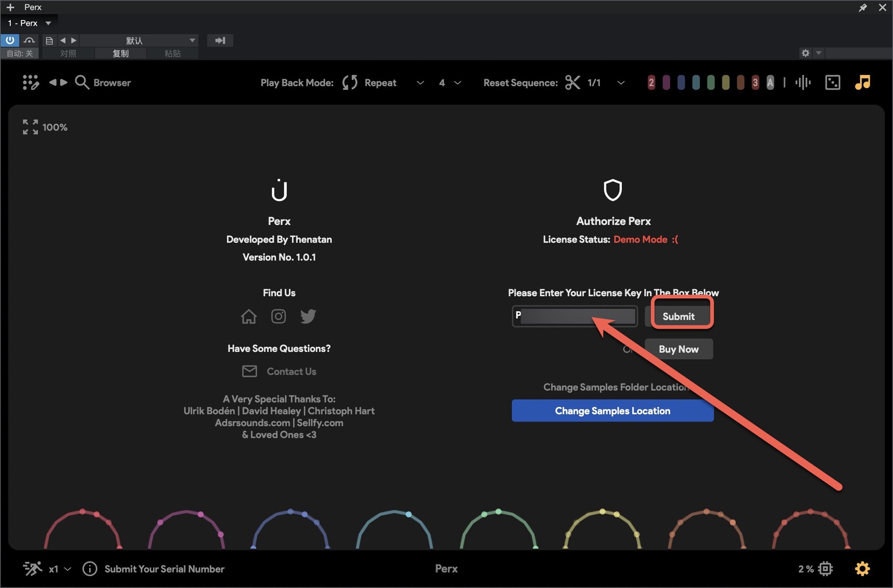893x588 pixels.
Task: Toggle the automation read arc button
Action: 29,40
